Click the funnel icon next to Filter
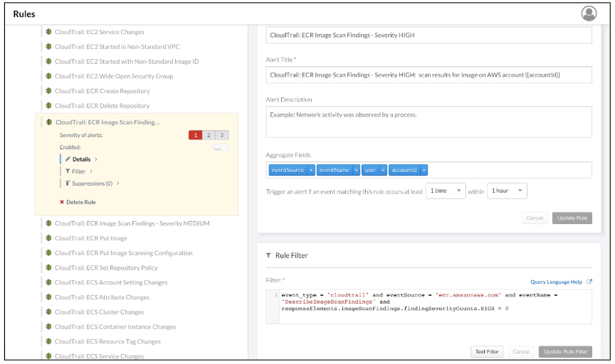 68,171
